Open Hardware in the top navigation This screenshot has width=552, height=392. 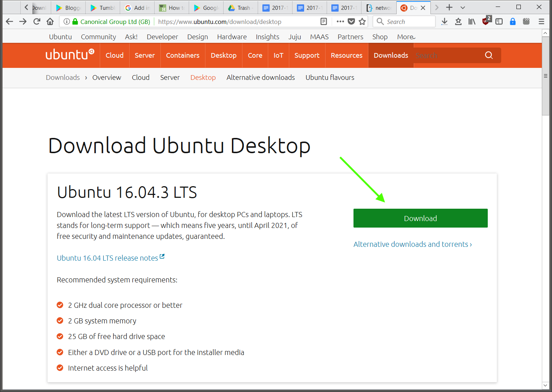pyautogui.click(x=232, y=37)
